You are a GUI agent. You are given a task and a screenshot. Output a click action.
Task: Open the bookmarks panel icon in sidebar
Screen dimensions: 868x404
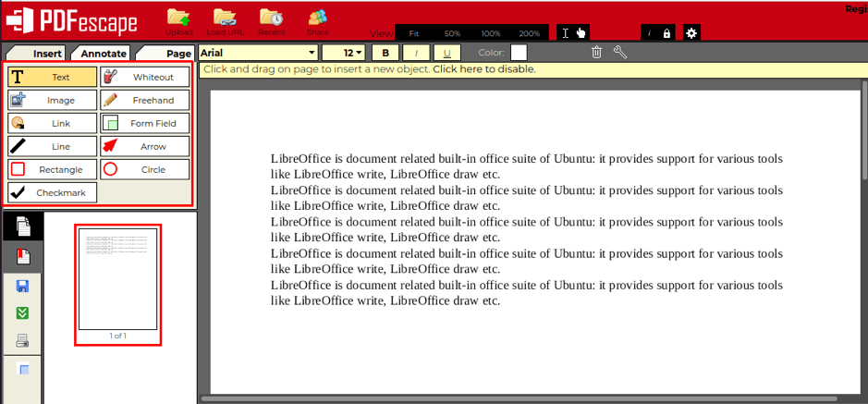click(23, 256)
